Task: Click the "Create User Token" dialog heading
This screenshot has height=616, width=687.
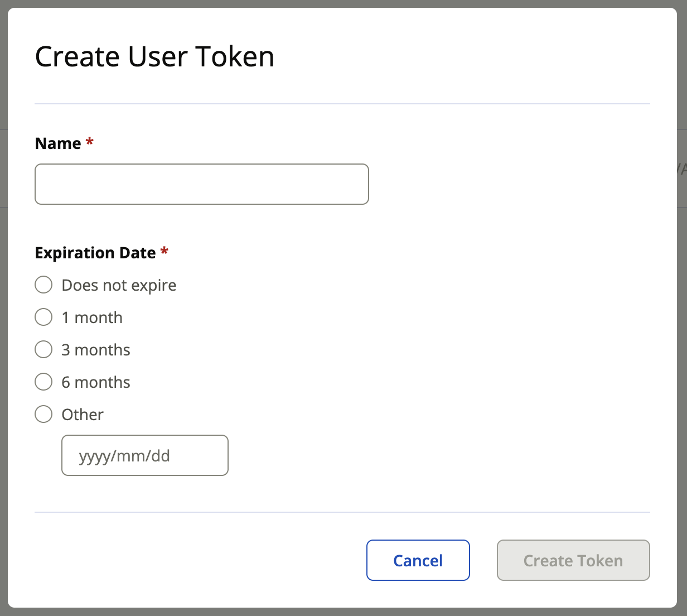Action: pyautogui.click(x=154, y=57)
